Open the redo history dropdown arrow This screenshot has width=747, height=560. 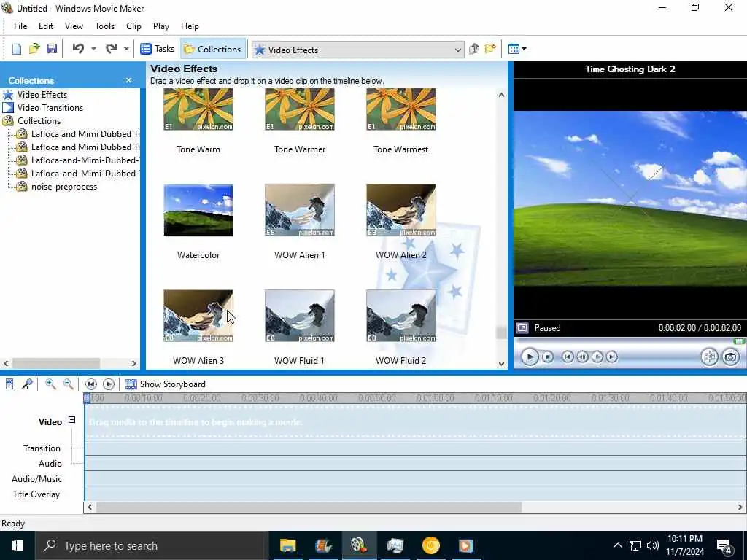(x=126, y=49)
